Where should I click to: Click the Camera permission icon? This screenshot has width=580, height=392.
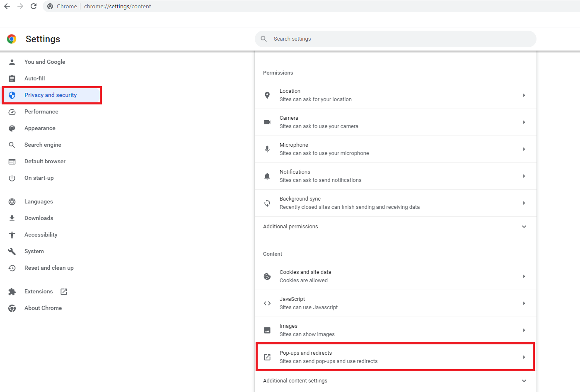[267, 122]
